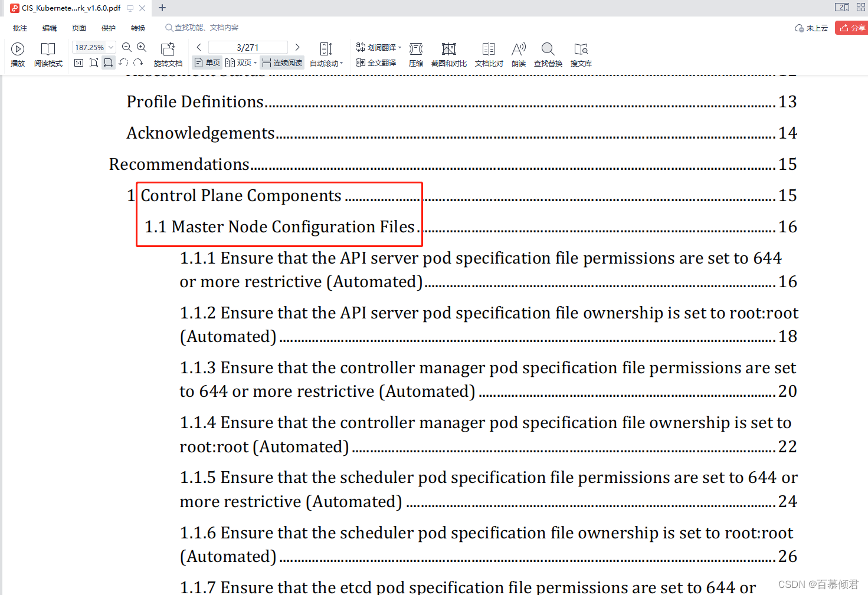Screen dimensions: 868x595
Task: Click 'Profile Definitions' contents entry
Action: pyautogui.click(x=461, y=101)
